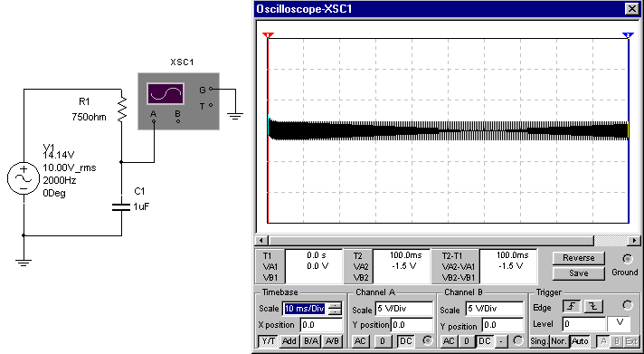Viewport: 644px width, 354px height.
Task: Click oscilloscope T trigger terminal
Action: (x=211, y=105)
